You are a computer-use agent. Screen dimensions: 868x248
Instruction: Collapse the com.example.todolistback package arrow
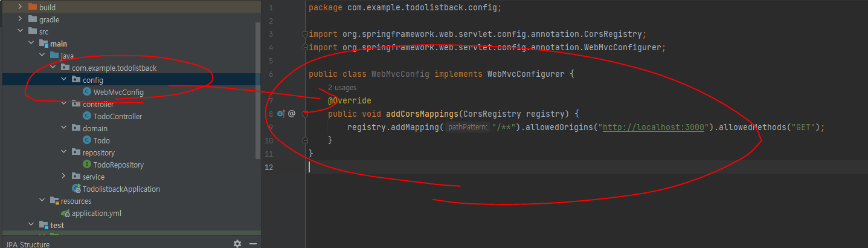[53, 68]
